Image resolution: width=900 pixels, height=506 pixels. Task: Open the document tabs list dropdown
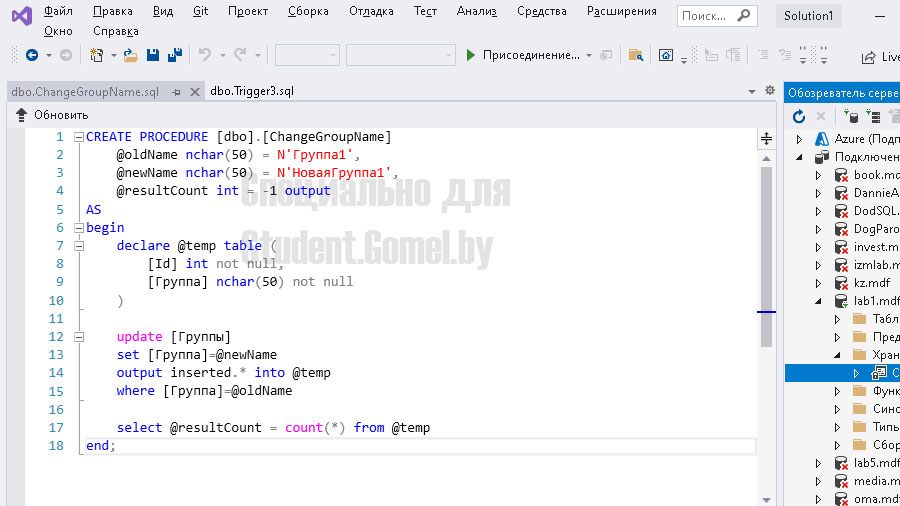click(x=751, y=92)
